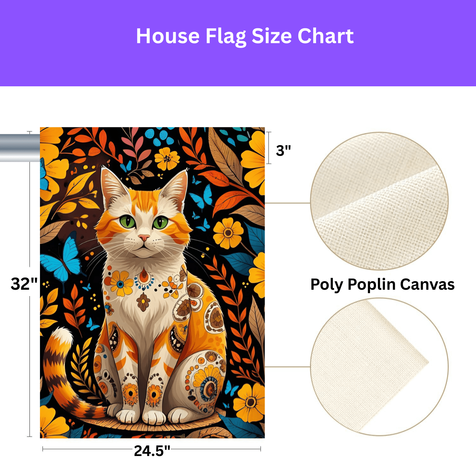Click the 24.5" width measurement label
This screenshot has height=476, width=476.
pyautogui.click(x=152, y=451)
